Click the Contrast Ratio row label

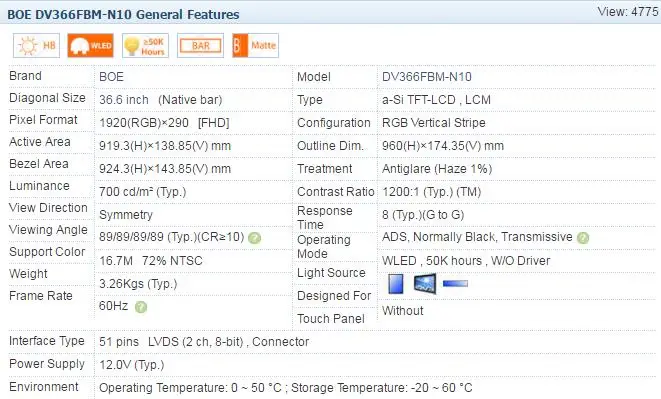[x=336, y=192]
